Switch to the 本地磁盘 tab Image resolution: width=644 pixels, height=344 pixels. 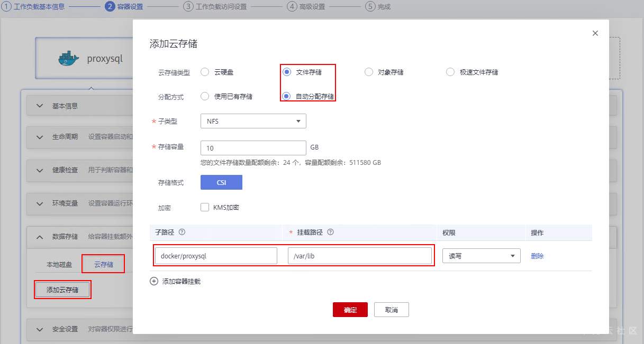click(x=59, y=264)
